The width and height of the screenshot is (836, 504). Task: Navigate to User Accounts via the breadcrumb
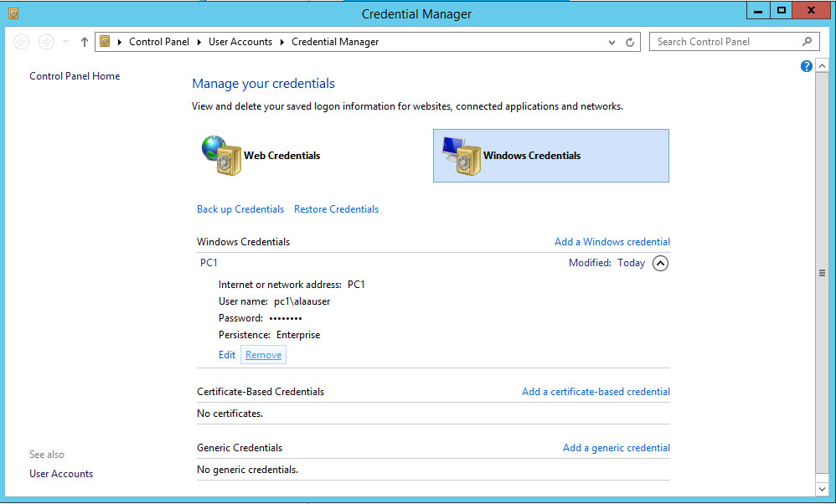(x=240, y=41)
